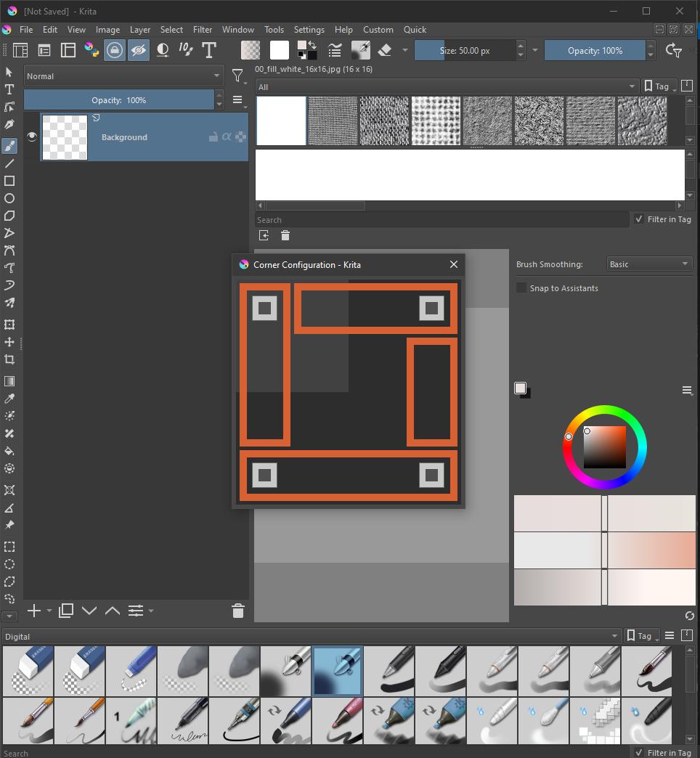Select the Text tool in toolbox
700x758 pixels.
tap(9, 89)
